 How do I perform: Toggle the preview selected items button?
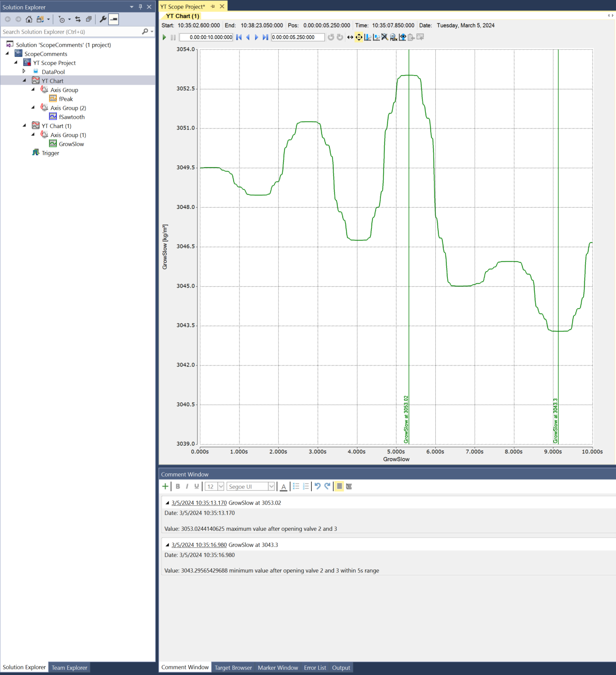(114, 20)
